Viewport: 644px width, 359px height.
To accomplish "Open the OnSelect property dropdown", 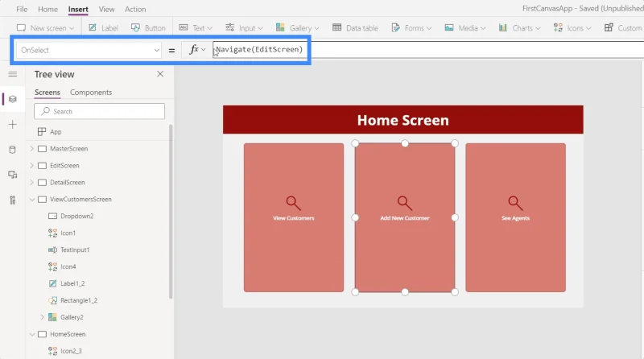I will 89,50.
